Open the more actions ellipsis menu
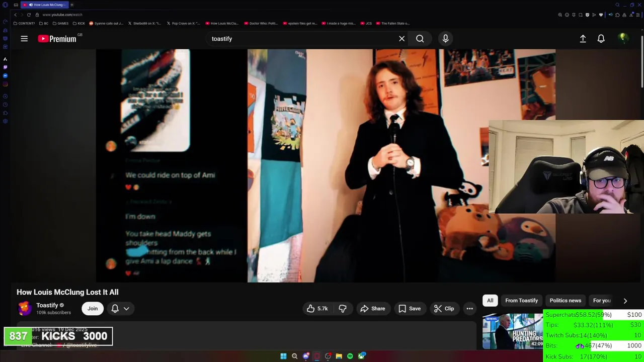 469,309
